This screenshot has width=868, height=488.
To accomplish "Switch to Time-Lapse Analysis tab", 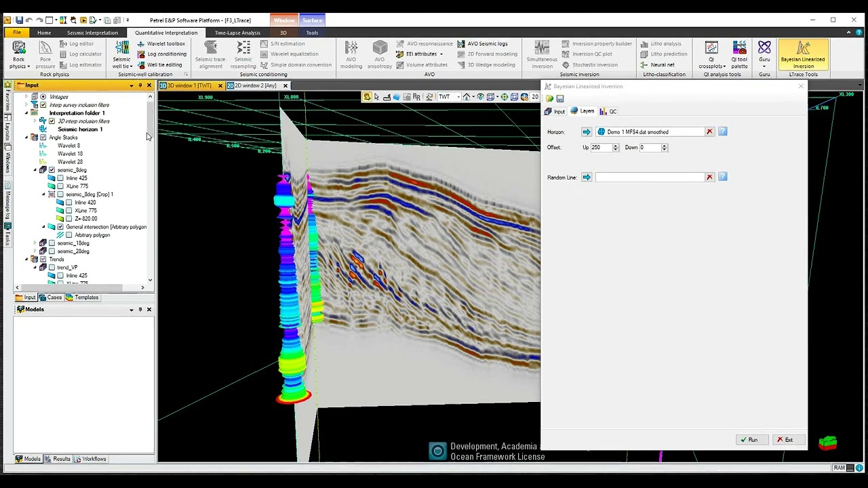I will pyautogui.click(x=237, y=33).
